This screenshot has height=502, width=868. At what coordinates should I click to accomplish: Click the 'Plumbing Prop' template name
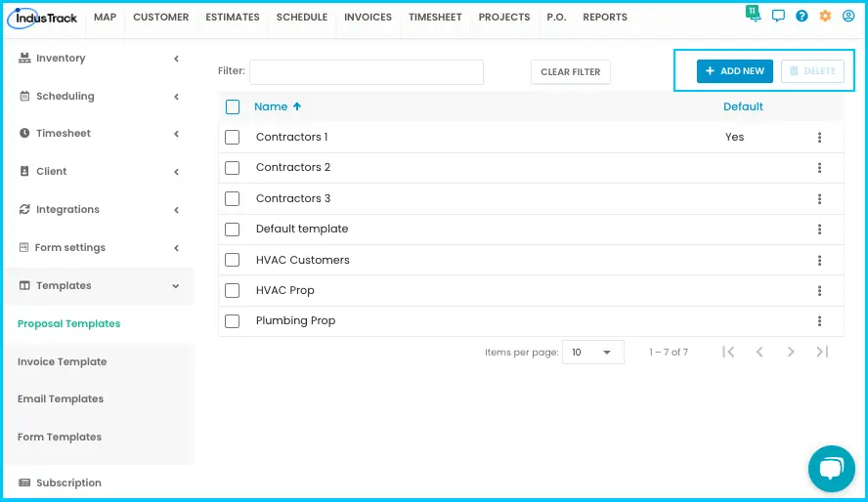tap(295, 320)
